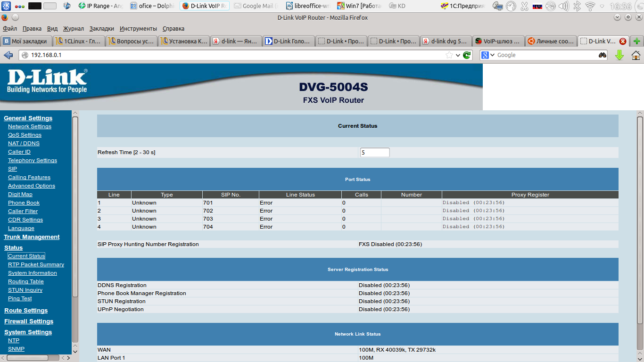Open the Файл menu
Image resolution: width=644 pixels, height=362 pixels.
point(10,29)
